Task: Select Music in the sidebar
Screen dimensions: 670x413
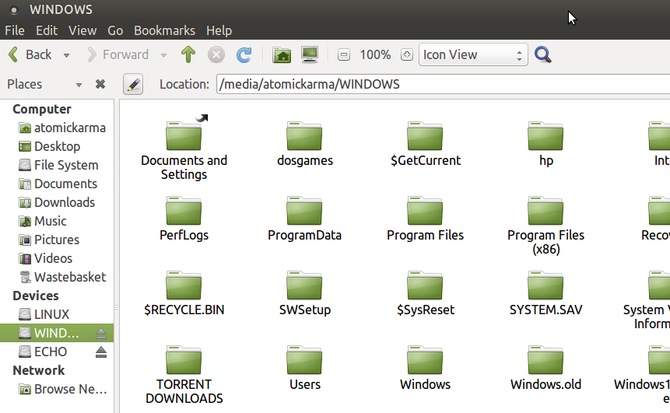Action: pyautogui.click(x=43, y=221)
